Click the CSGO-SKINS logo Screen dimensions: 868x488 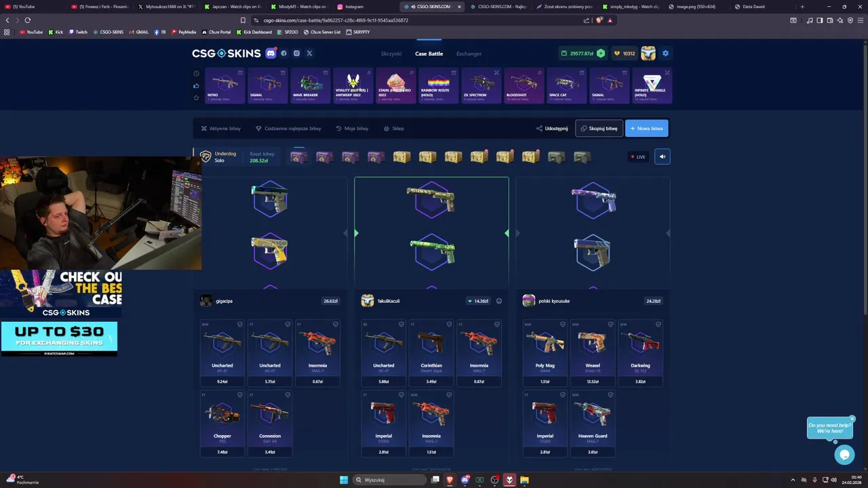pos(226,53)
